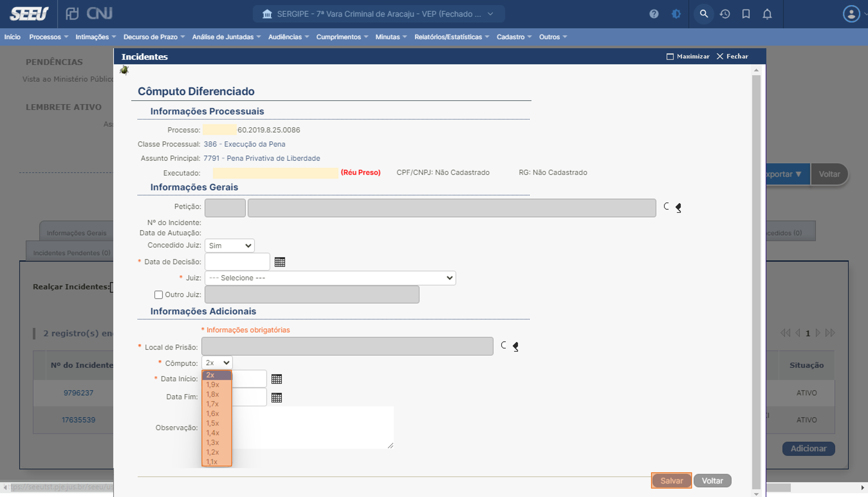Open calendar for Data de Decisão

tap(280, 262)
